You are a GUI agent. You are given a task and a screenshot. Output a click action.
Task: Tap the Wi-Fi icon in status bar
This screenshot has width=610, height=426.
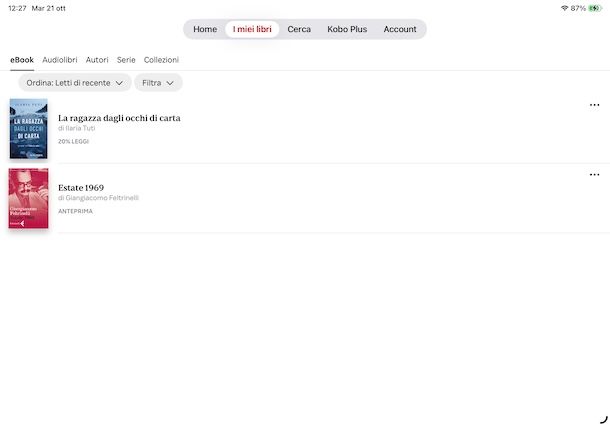pos(565,8)
